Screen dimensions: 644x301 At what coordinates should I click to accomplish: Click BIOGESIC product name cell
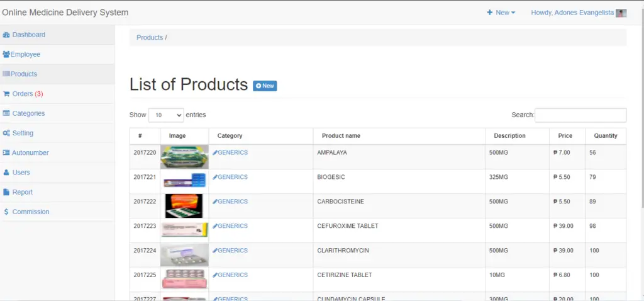pyautogui.click(x=399, y=181)
